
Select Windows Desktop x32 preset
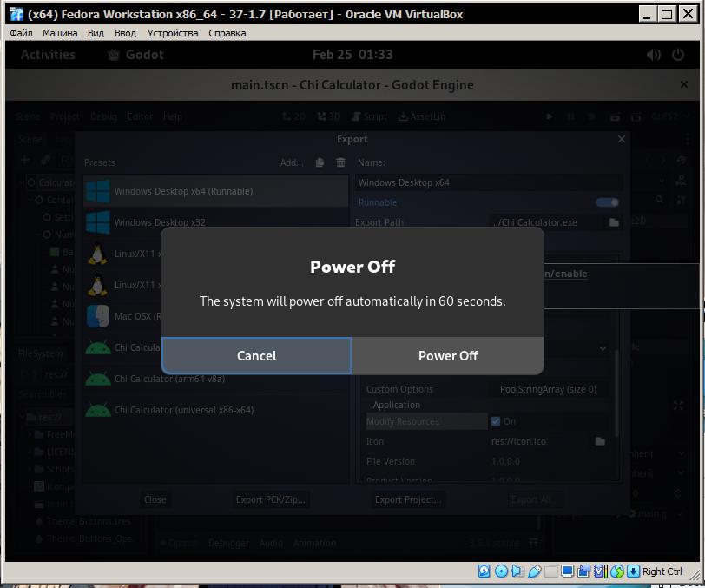pos(216,222)
